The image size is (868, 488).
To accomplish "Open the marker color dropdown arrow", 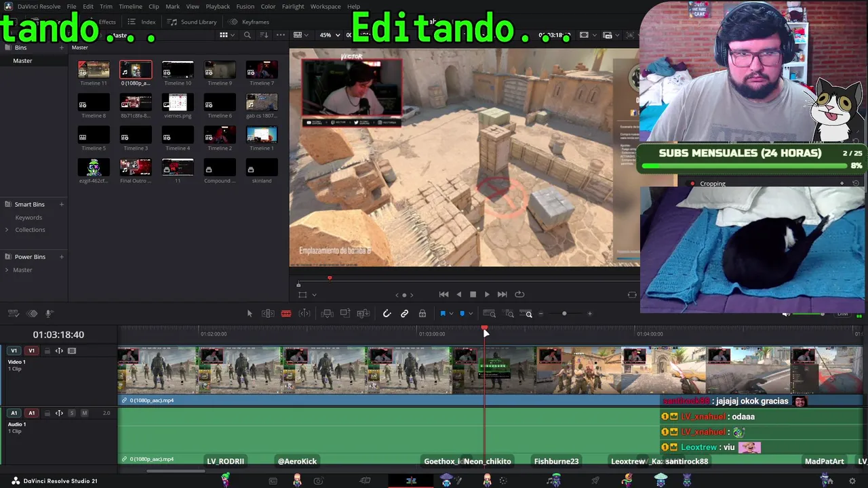I will tap(471, 314).
